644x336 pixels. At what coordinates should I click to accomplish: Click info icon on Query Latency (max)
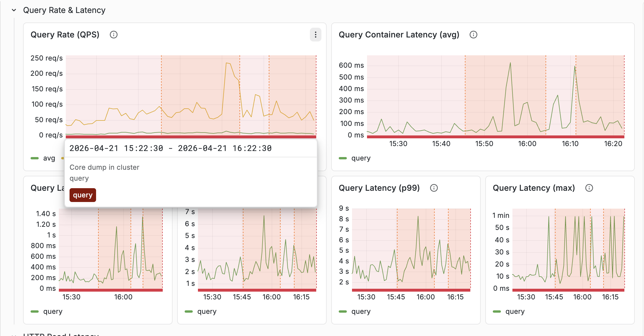(589, 188)
